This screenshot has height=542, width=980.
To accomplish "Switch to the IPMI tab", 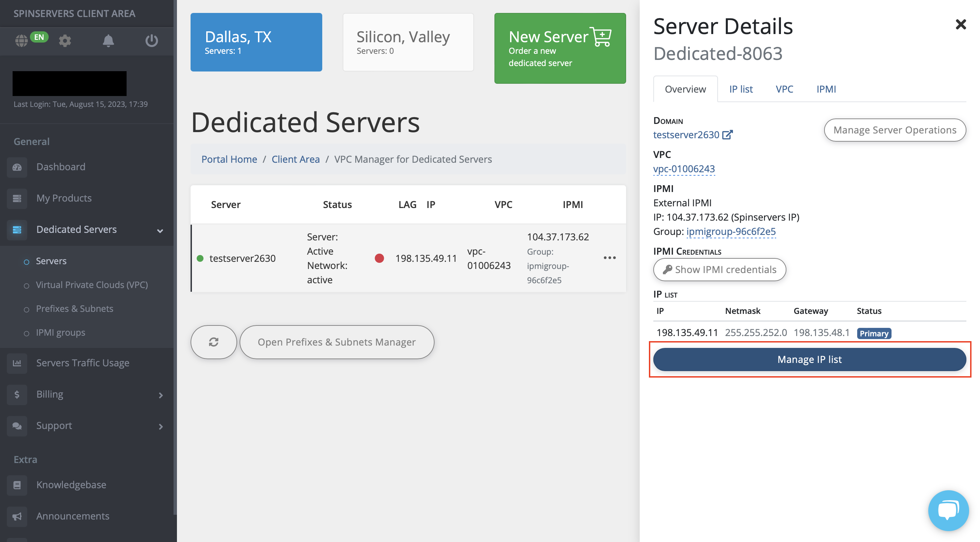I will (x=826, y=89).
